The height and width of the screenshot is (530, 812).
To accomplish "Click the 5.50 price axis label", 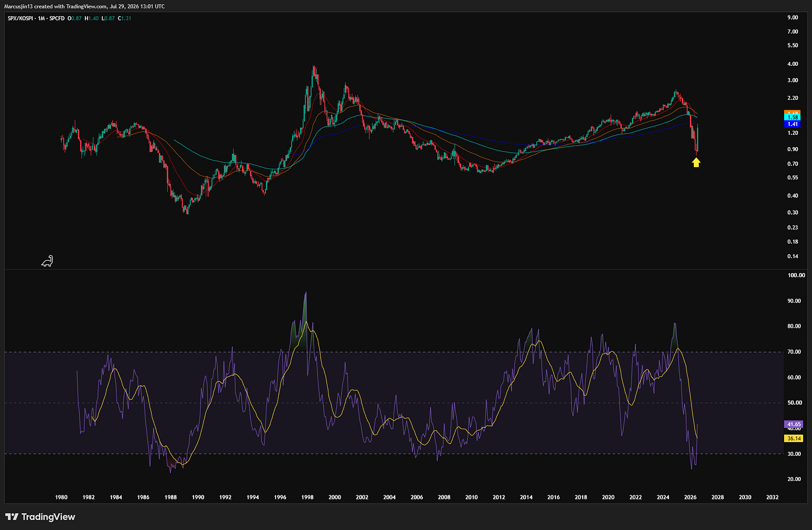I will pos(792,46).
